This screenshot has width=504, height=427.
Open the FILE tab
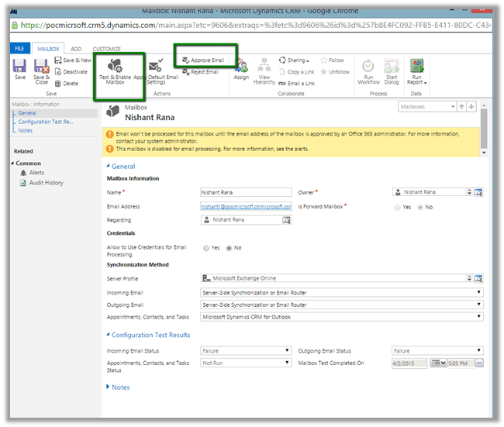tap(19, 48)
